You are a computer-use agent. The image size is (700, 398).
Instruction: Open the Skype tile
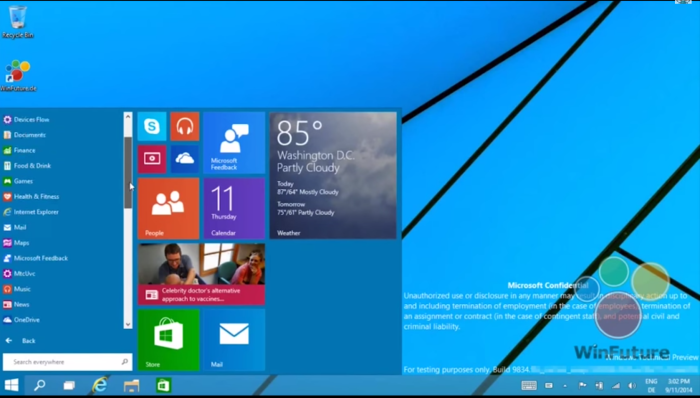[x=152, y=126]
